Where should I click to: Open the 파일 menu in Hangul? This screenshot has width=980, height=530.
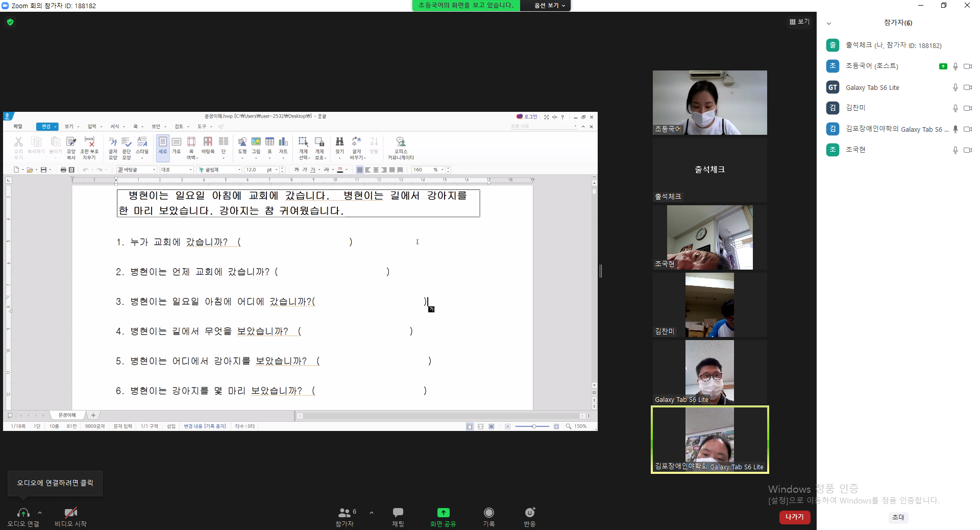click(18, 127)
